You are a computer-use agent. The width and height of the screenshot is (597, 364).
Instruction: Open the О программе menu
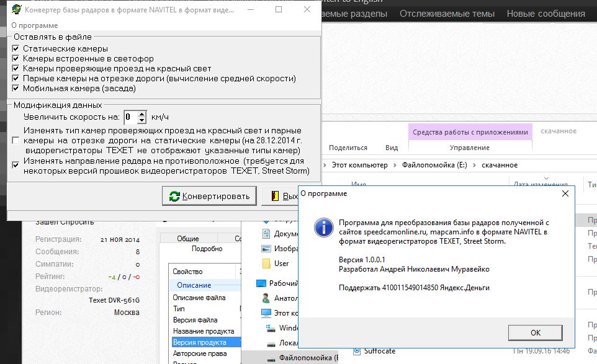(35, 25)
